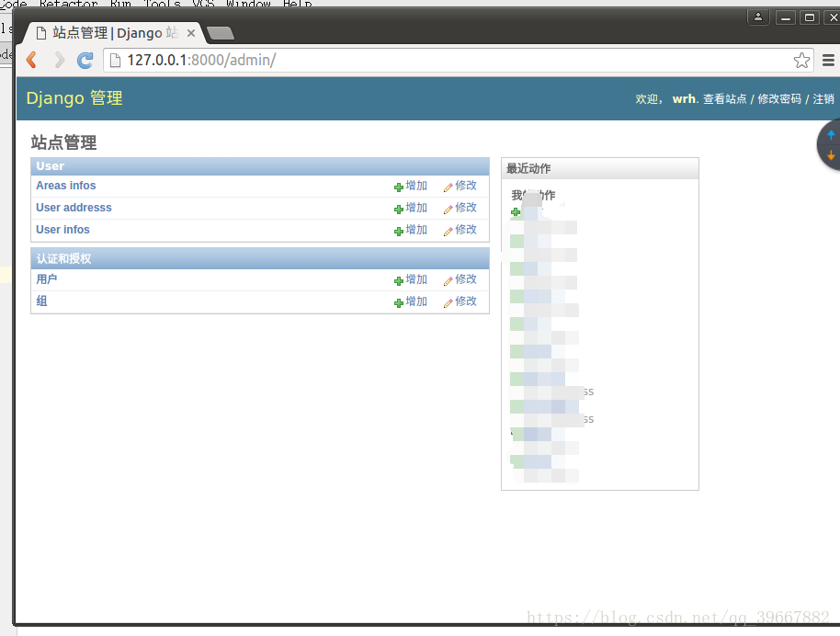Viewport: 840px width, 636px height.
Task: Open the Tools menu in the IDE behind
Action: point(162,3)
